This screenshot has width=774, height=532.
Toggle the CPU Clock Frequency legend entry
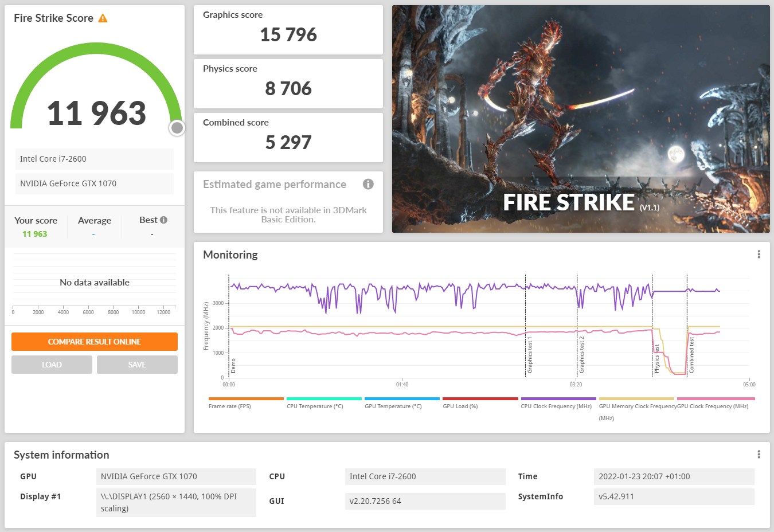point(558,403)
